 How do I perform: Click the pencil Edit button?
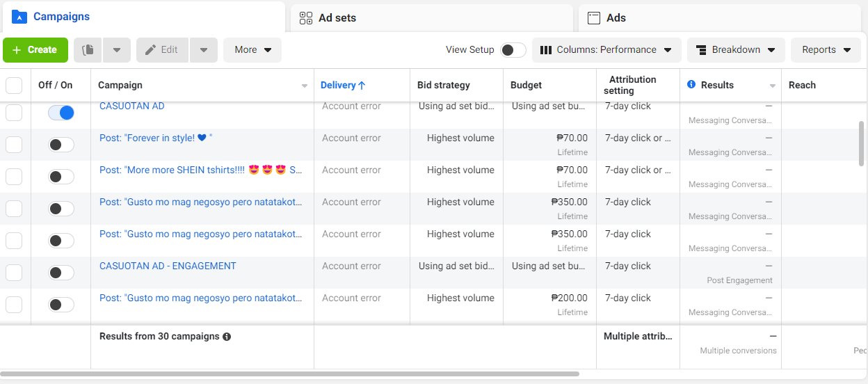(162, 50)
